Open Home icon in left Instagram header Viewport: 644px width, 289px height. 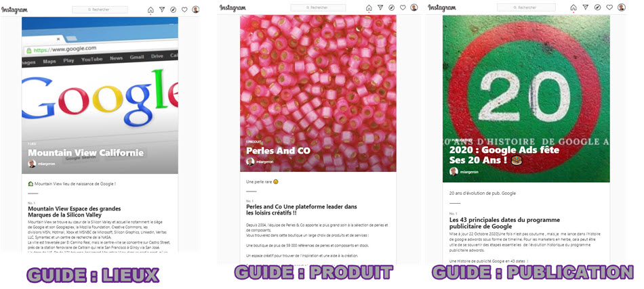click(150, 10)
